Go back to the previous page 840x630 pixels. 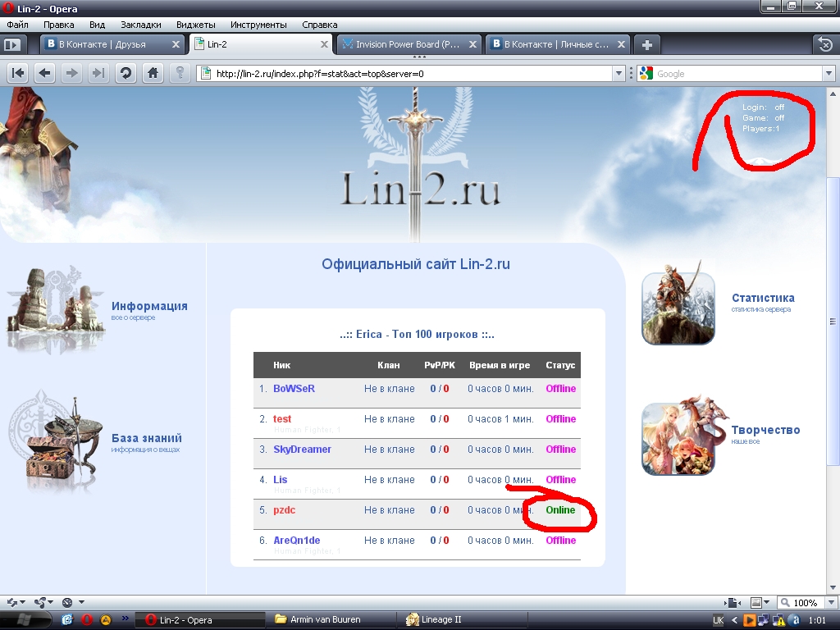coord(45,73)
